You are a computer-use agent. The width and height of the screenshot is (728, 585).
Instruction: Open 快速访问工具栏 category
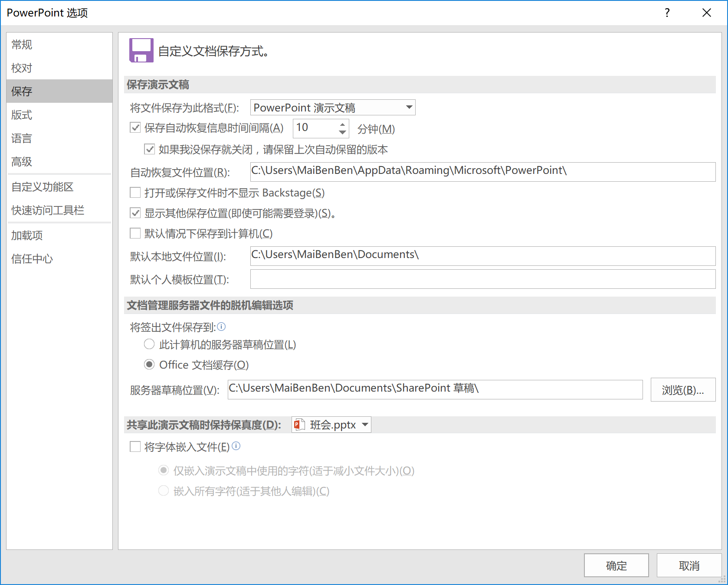[59, 210]
